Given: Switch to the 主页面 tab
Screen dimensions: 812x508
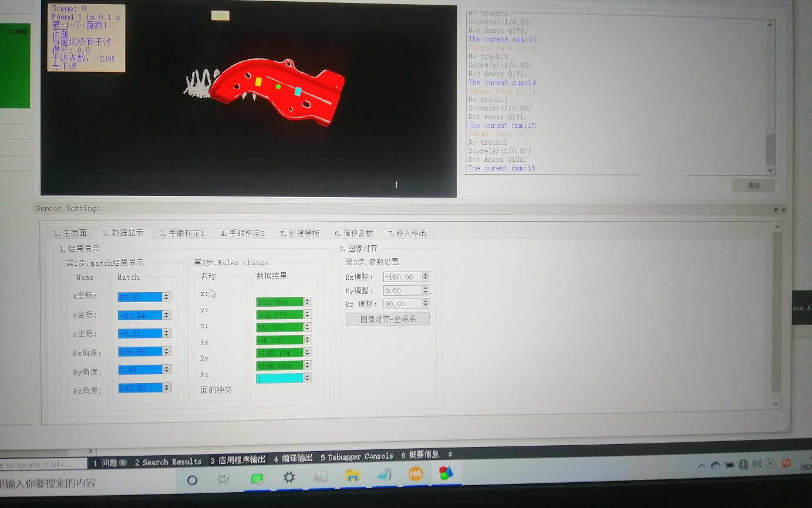Looking at the screenshot, I should (x=70, y=233).
